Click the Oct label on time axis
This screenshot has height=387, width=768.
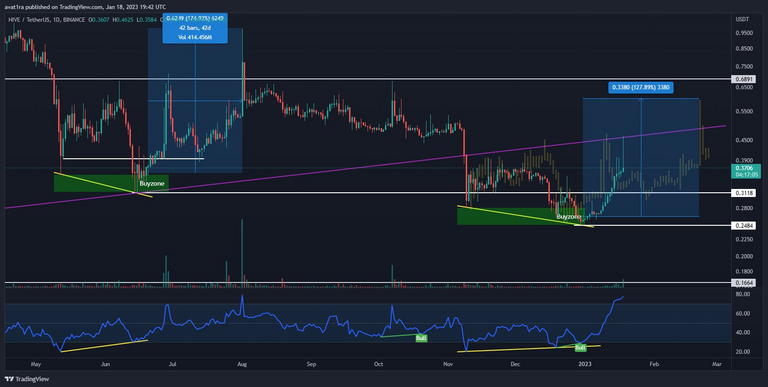(378, 364)
